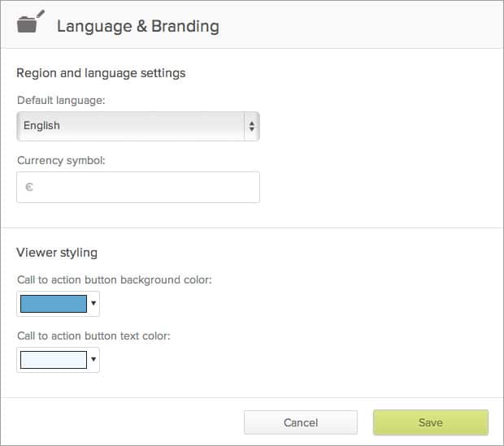This screenshot has height=446, width=504.
Task: Expand the button background color picker arrow
Action: 93,305
